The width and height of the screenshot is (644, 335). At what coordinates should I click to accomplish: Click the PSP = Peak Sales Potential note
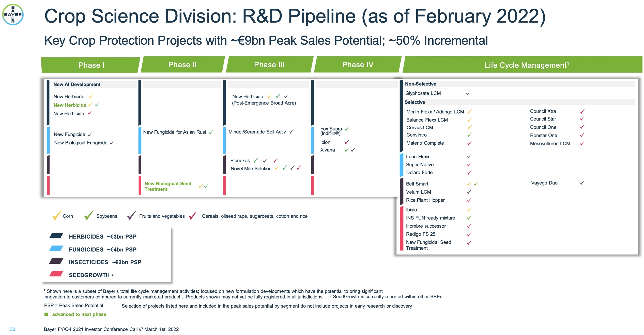coord(73,305)
